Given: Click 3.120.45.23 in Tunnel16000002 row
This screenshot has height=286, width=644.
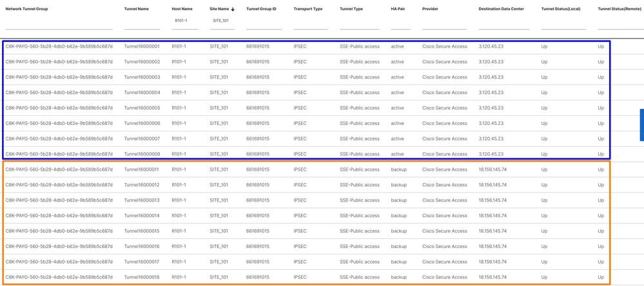Looking at the screenshot, I should click(491, 62).
